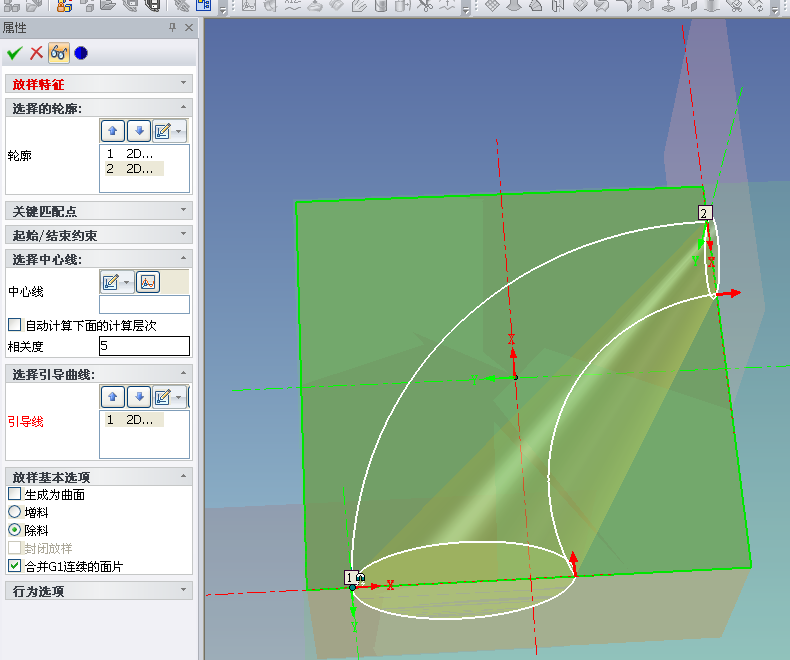
Task: Click the 相关度 value input field
Action: point(144,346)
